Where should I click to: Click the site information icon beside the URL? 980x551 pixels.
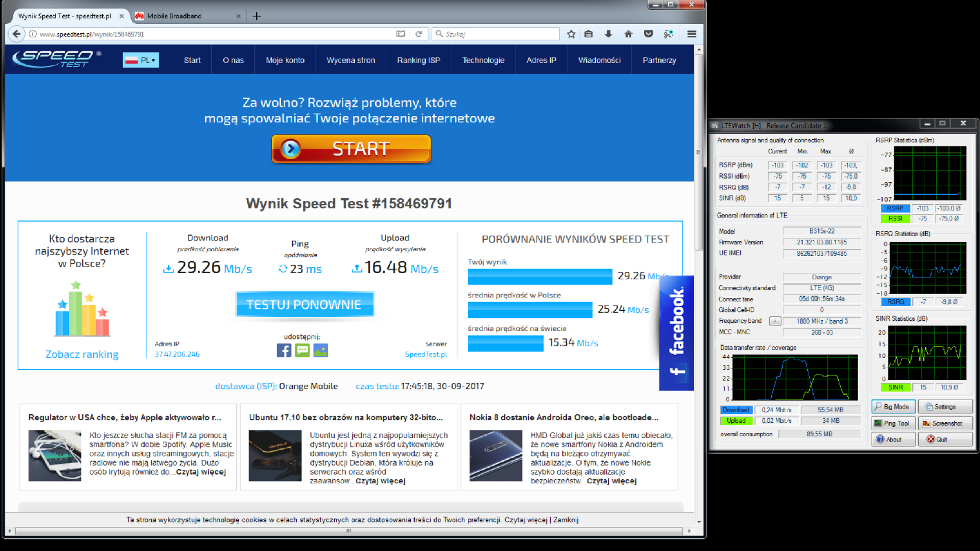(x=33, y=34)
